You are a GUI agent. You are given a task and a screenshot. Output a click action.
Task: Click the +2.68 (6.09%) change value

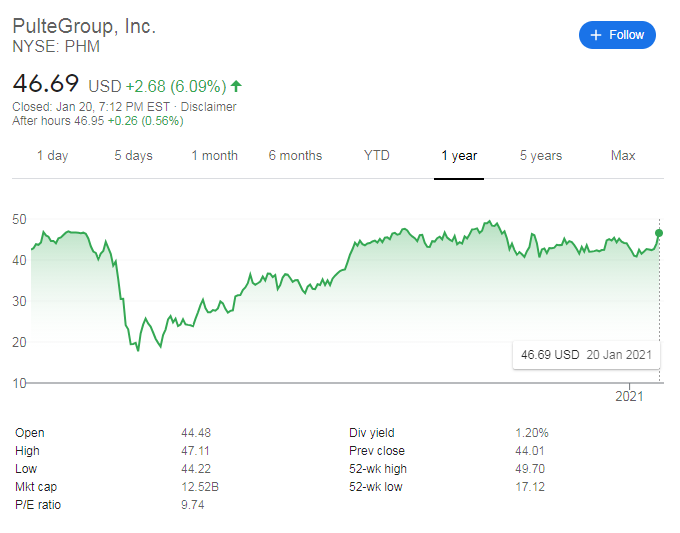[176, 86]
